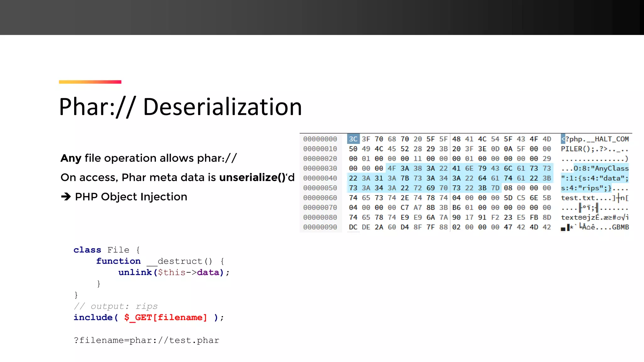644x362 pixels.
Task: Select the text 'PHP Object Injection'
Action: coord(131,197)
